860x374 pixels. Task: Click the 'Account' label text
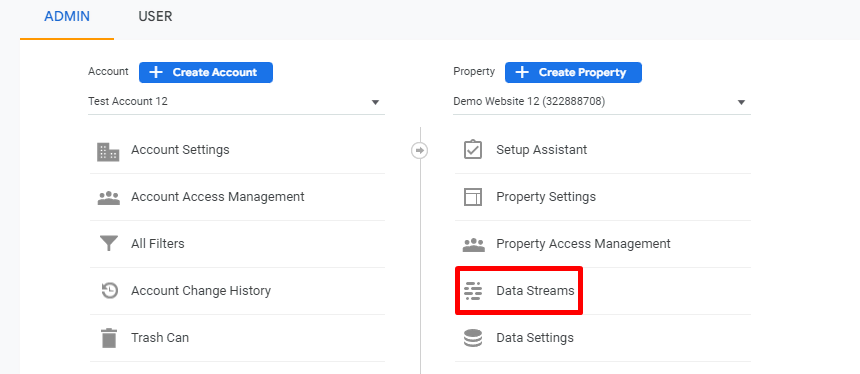[x=108, y=71]
